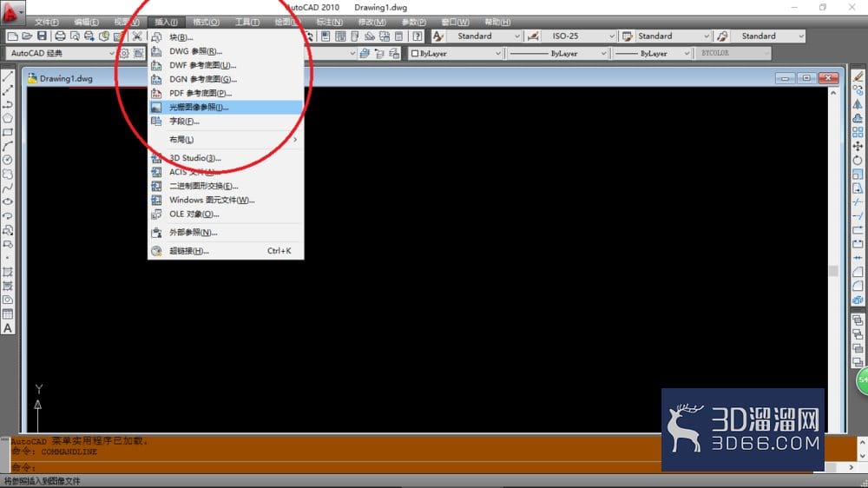Click the Erase tool in the Modify toolbar
The width and height of the screenshot is (868, 488).
tap(858, 76)
